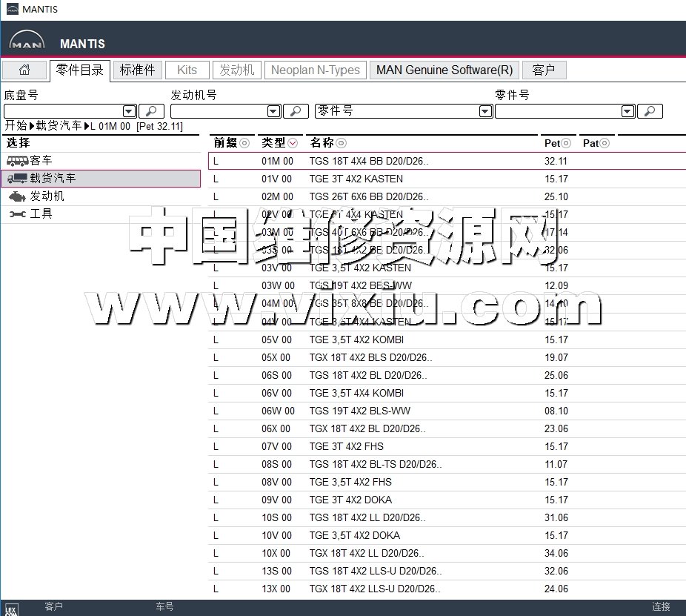The image size is (686, 616).
Task: Select the bus (客车) category icon
Action: 18,161
